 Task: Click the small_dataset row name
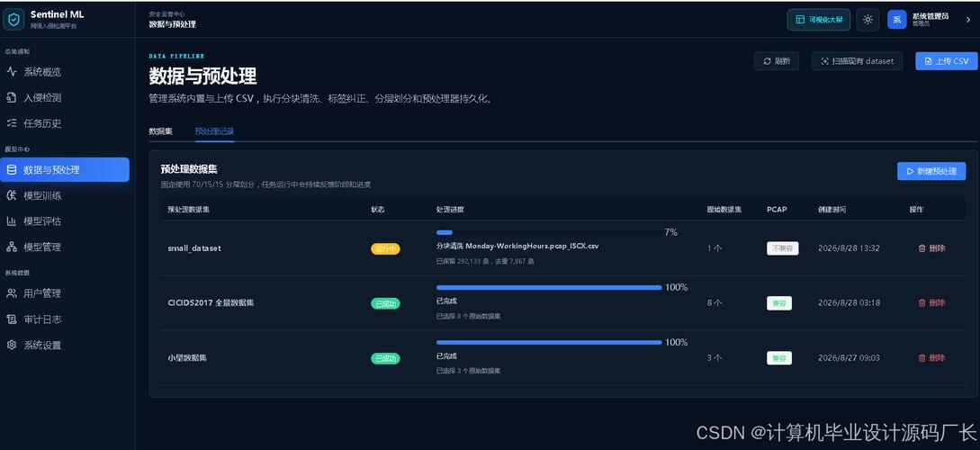pos(194,248)
